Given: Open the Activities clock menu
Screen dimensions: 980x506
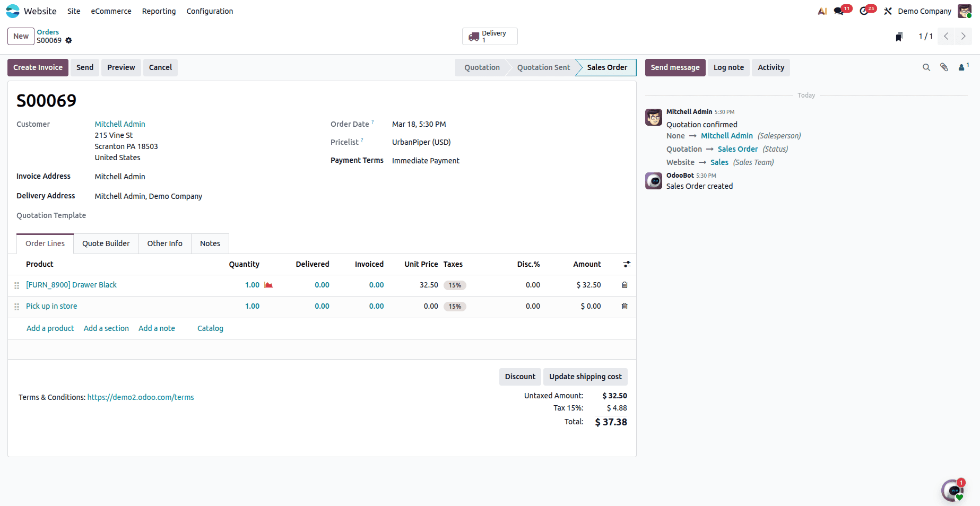Looking at the screenshot, I should point(864,11).
